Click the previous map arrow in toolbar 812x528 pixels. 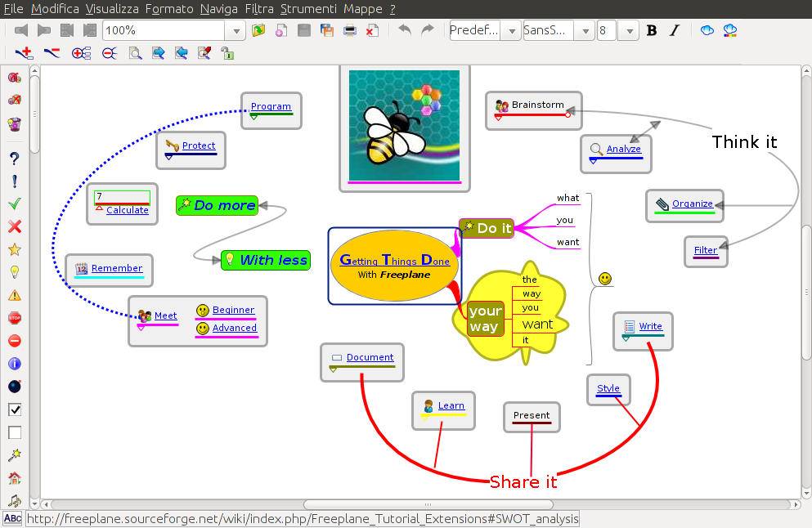point(21,30)
